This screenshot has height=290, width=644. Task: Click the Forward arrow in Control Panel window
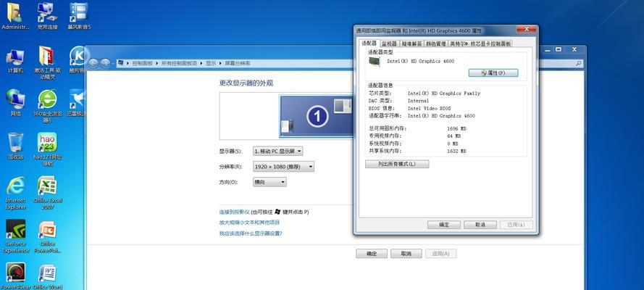point(105,63)
